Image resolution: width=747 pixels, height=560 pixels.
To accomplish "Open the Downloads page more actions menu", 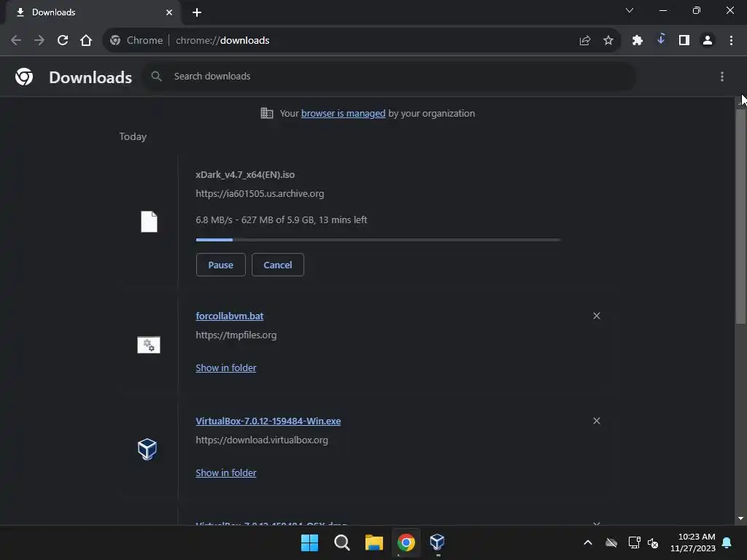I will [x=722, y=77].
